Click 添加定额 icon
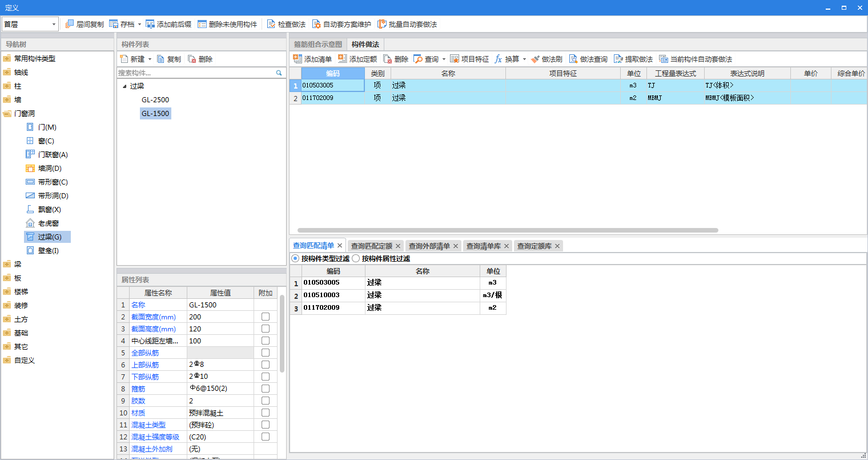 [x=343, y=59]
